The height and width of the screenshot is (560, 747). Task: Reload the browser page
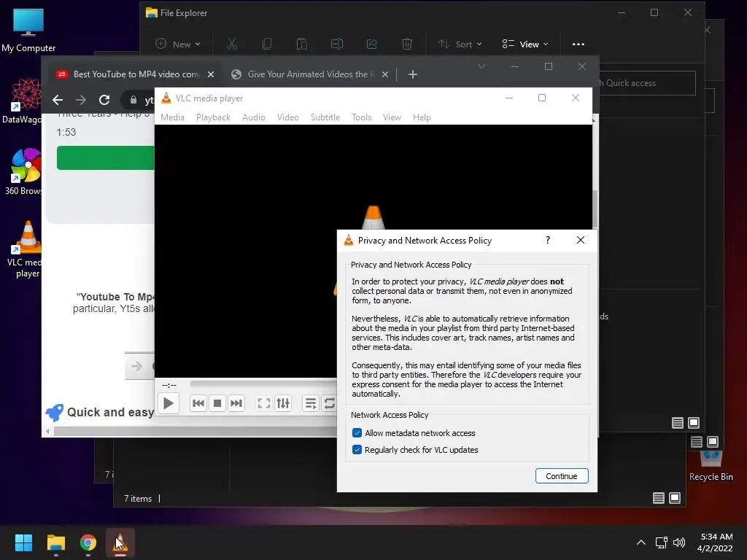(x=104, y=99)
